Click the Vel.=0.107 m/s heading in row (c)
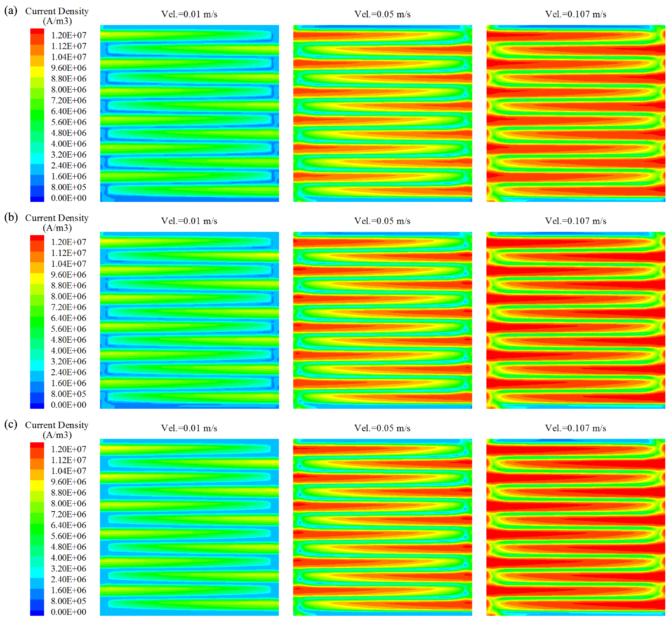 pyautogui.click(x=575, y=428)
